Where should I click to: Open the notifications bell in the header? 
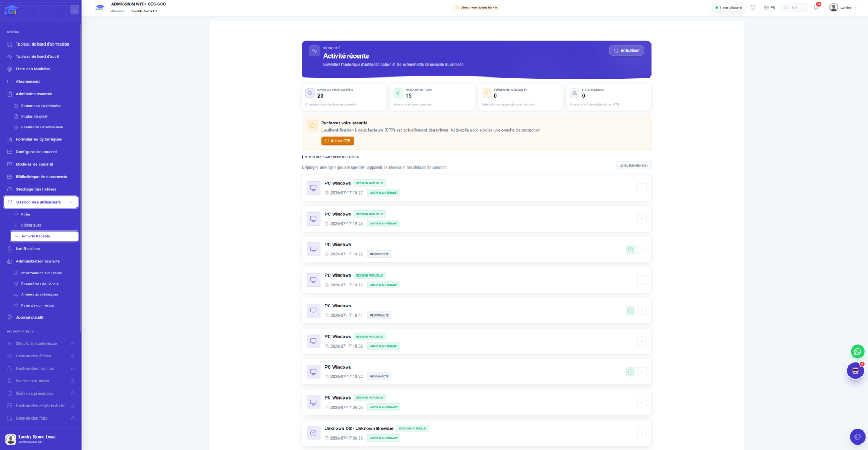(x=816, y=7)
